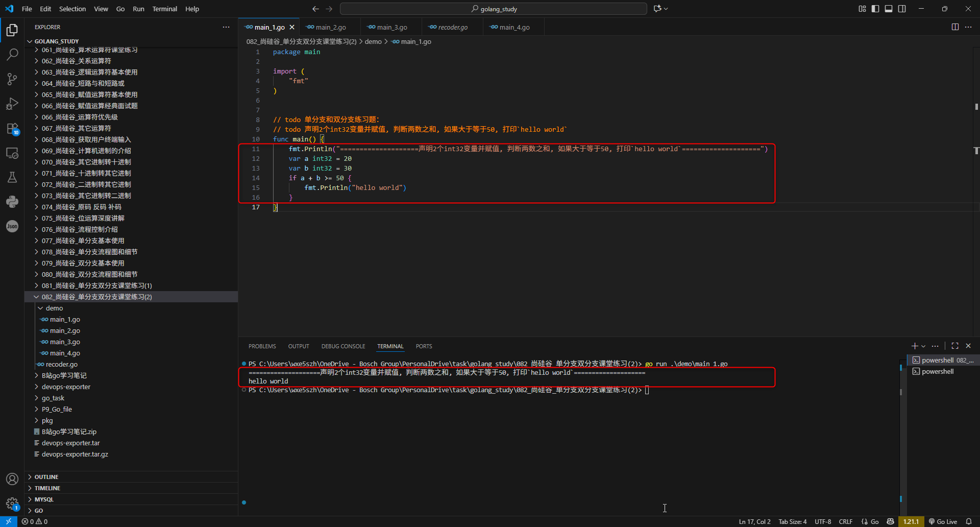The image size is (980, 527).
Task: Open the Copilot status icon in status bar
Action: (x=891, y=521)
